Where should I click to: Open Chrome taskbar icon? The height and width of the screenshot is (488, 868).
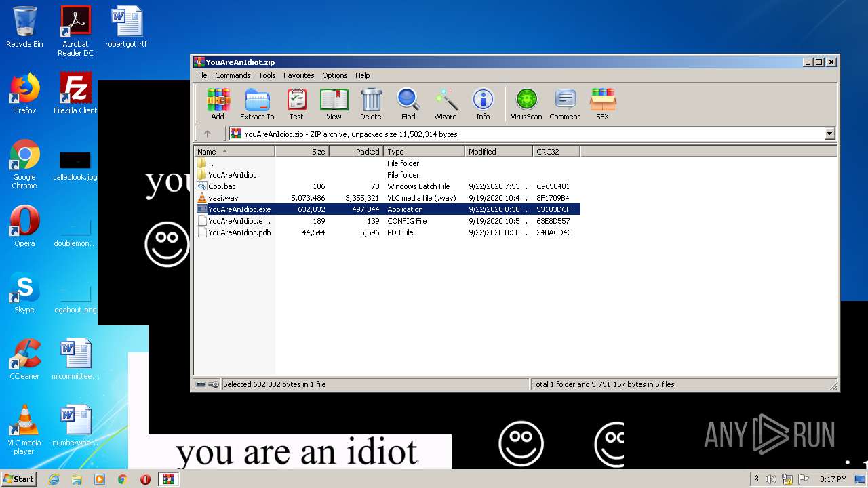pos(122,479)
